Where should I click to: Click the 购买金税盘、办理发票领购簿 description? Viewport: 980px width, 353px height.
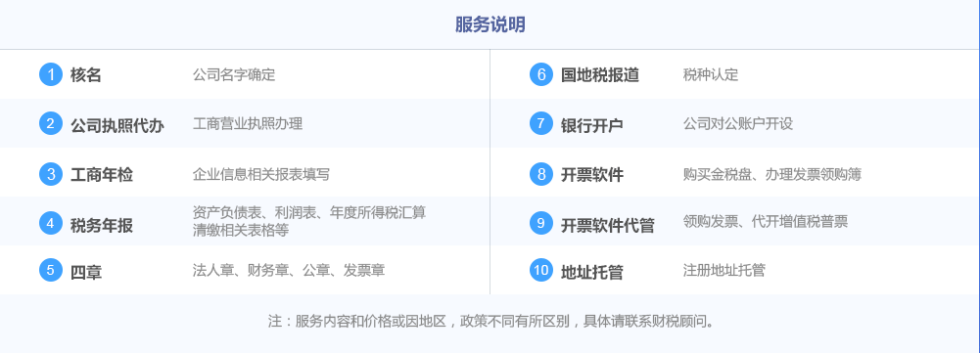(772, 174)
